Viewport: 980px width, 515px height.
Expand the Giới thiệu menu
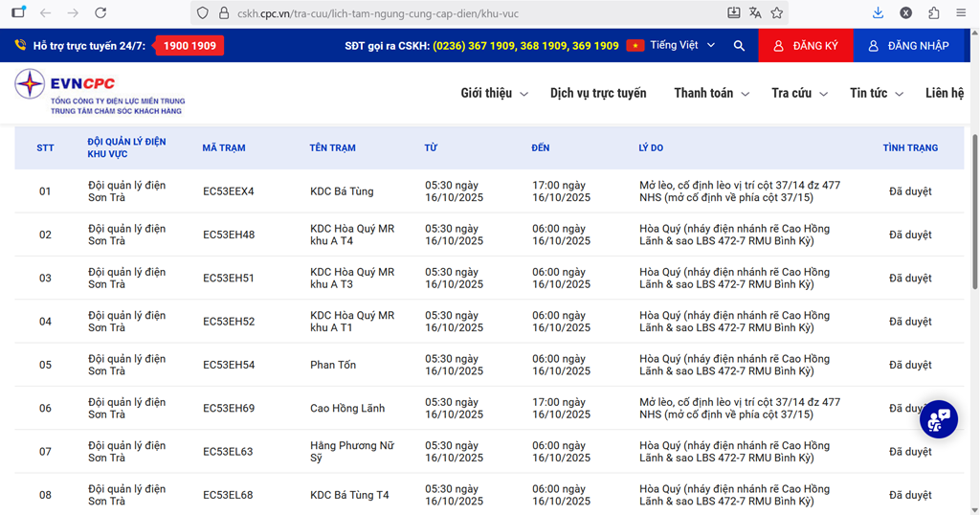[x=494, y=93]
